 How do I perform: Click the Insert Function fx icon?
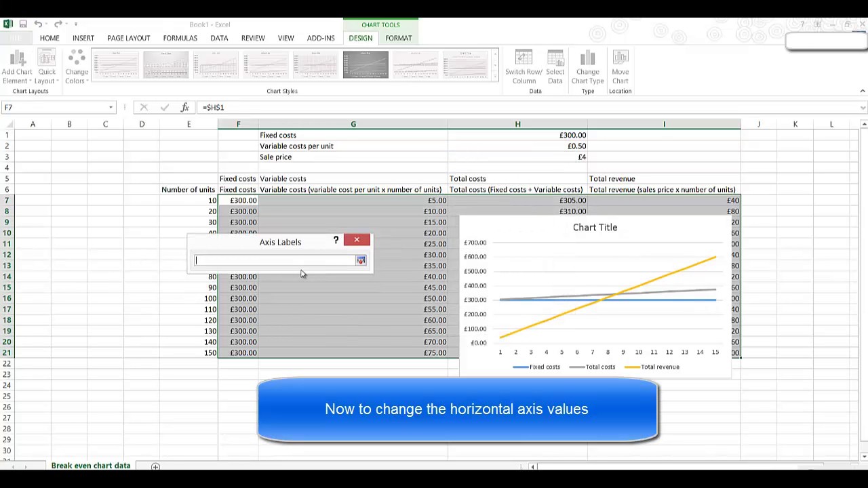pyautogui.click(x=184, y=107)
